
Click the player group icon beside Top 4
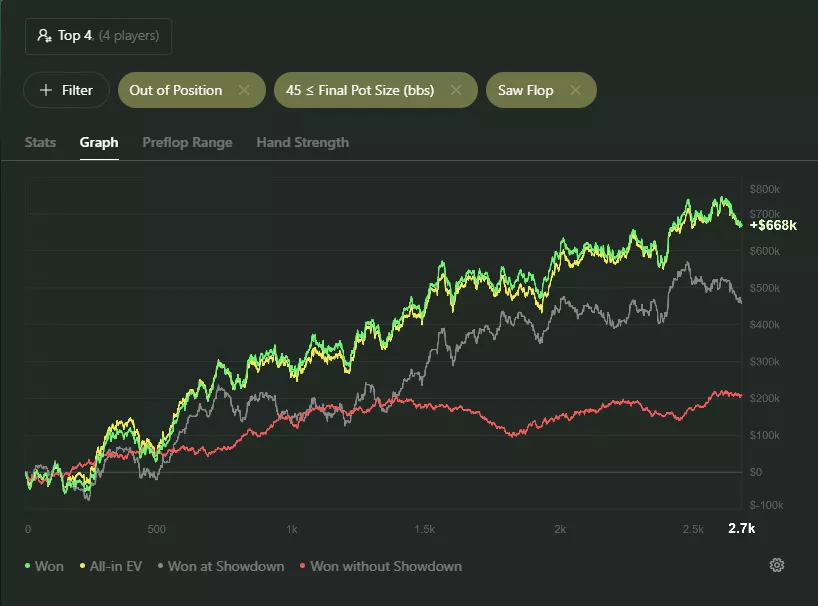[x=44, y=35]
